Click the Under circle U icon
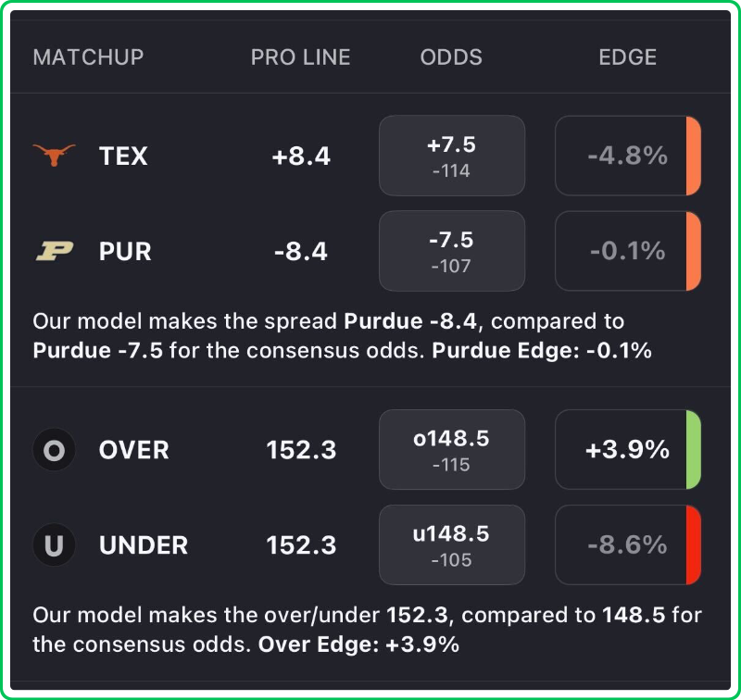Viewport: 741px width, 700px height. (x=54, y=545)
